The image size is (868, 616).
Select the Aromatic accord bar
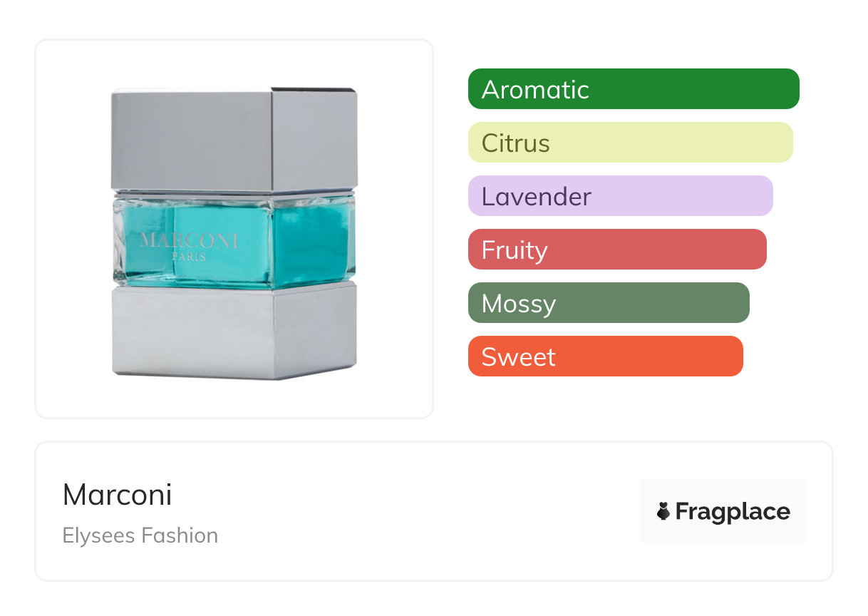[x=634, y=89]
